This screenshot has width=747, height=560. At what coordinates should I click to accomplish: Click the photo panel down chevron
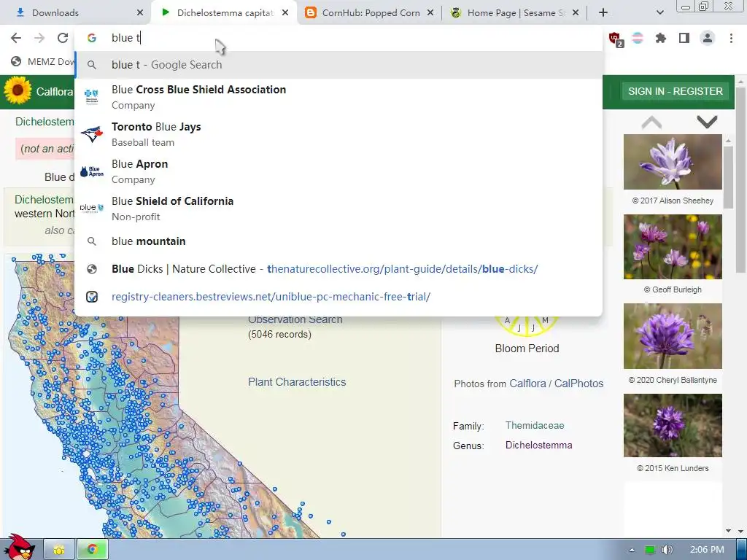click(707, 122)
